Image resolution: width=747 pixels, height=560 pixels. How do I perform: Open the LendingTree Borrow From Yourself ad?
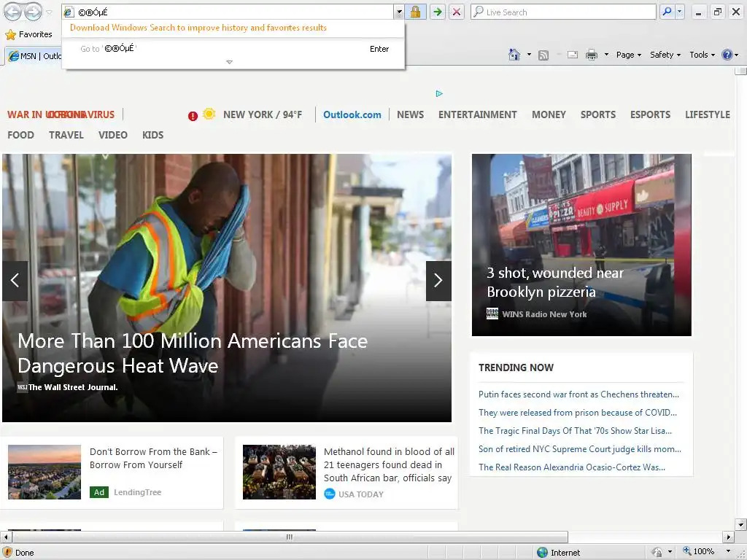tap(153, 458)
